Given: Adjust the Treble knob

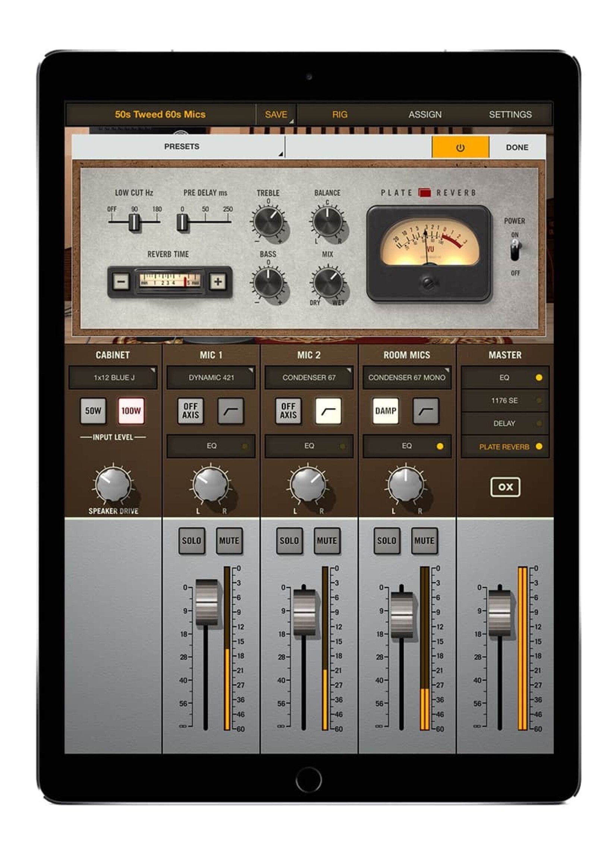Looking at the screenshot, I should click(268, 221).
